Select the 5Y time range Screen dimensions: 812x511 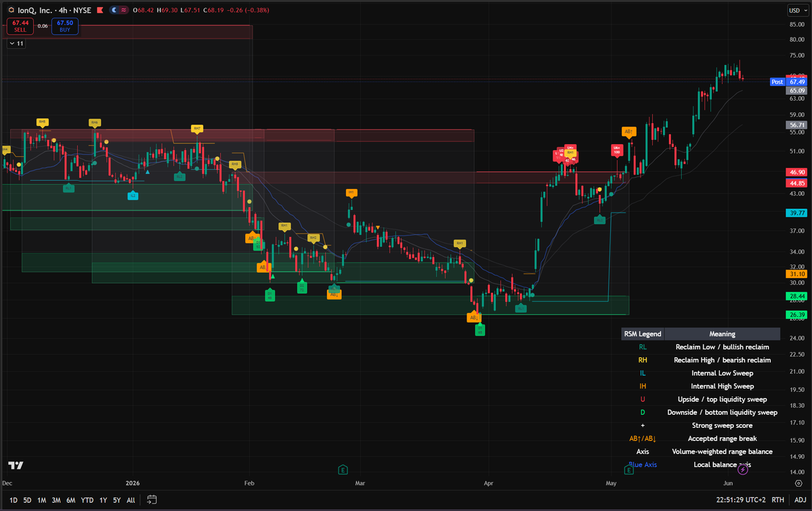(117, 500)
